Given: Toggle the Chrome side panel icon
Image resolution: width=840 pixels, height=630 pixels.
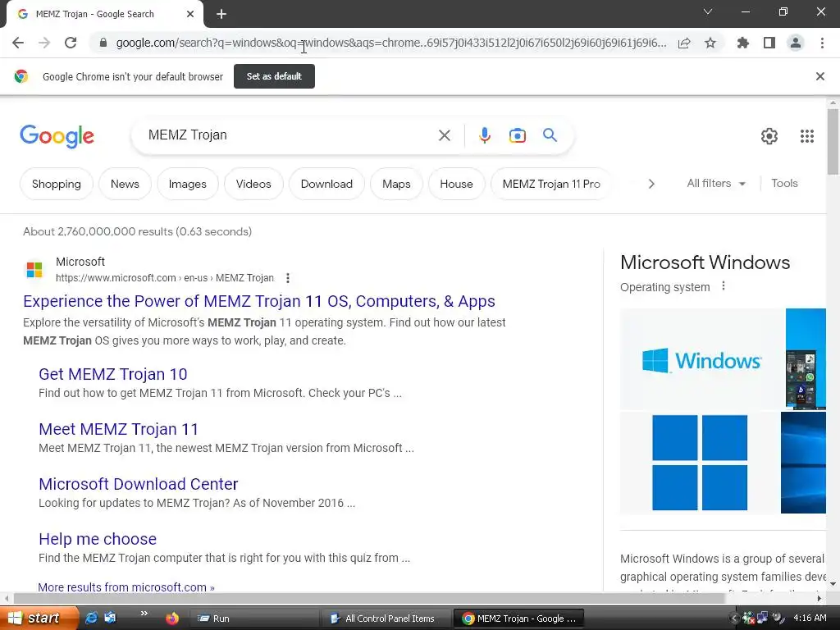Looking at the screenshot, I should point(769,43).
